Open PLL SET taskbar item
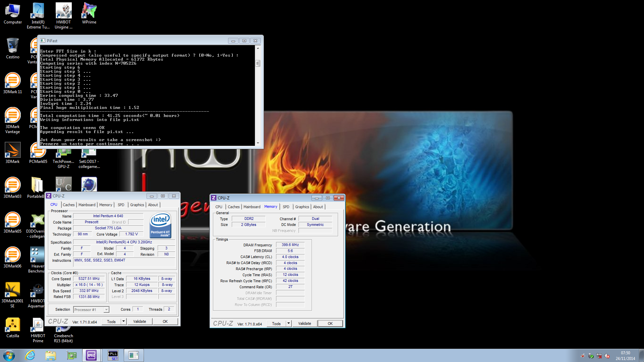 click(x=113, y=355)
